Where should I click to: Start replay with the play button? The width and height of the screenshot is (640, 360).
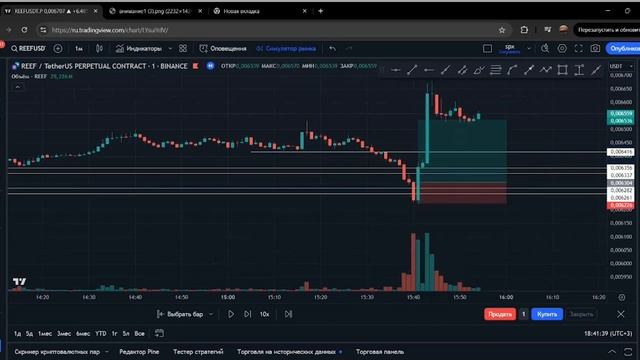(x=231, y=314)
